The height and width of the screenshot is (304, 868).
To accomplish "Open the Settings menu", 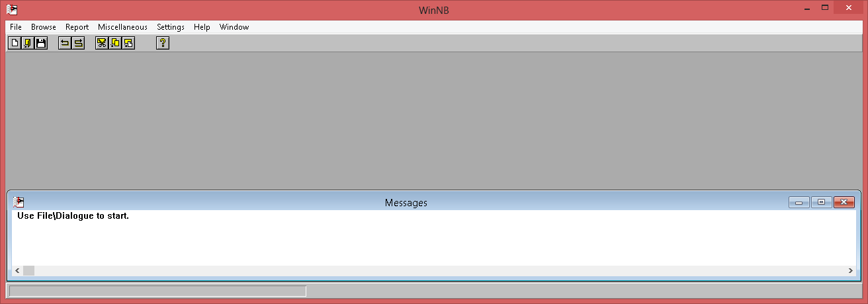I will coord(171,27).
